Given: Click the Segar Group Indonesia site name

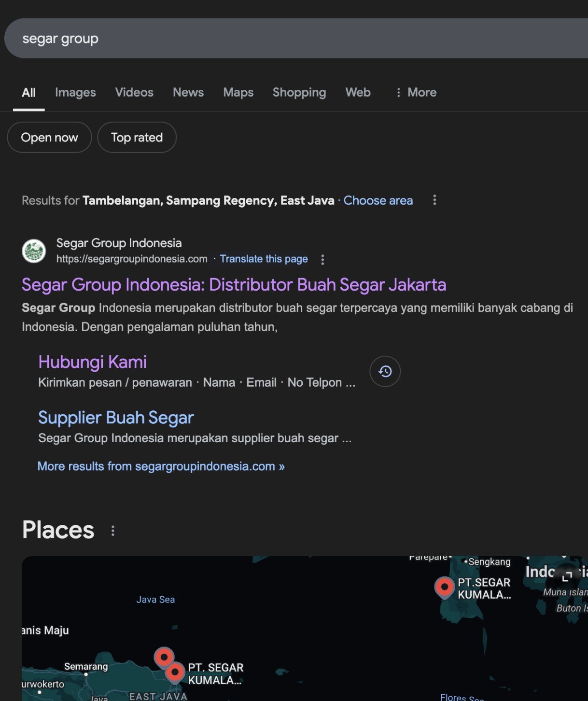Looking at the screenshot, I should [119, 243].
